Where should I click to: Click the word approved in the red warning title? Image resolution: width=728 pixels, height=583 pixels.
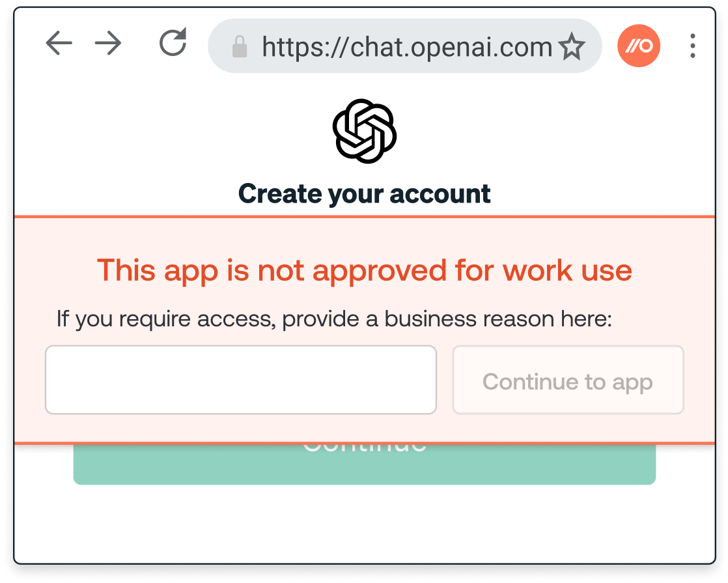coord(380,271)
